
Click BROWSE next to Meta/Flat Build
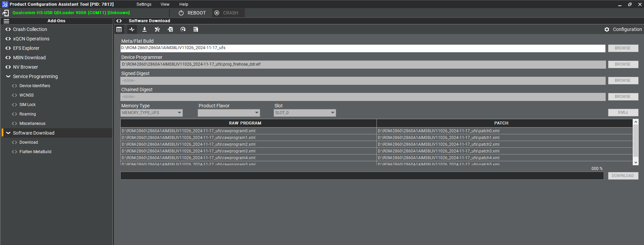622,48
